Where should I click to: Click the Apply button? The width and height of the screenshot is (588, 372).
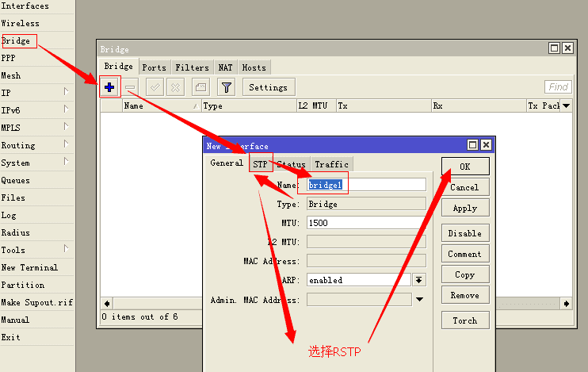465,208
